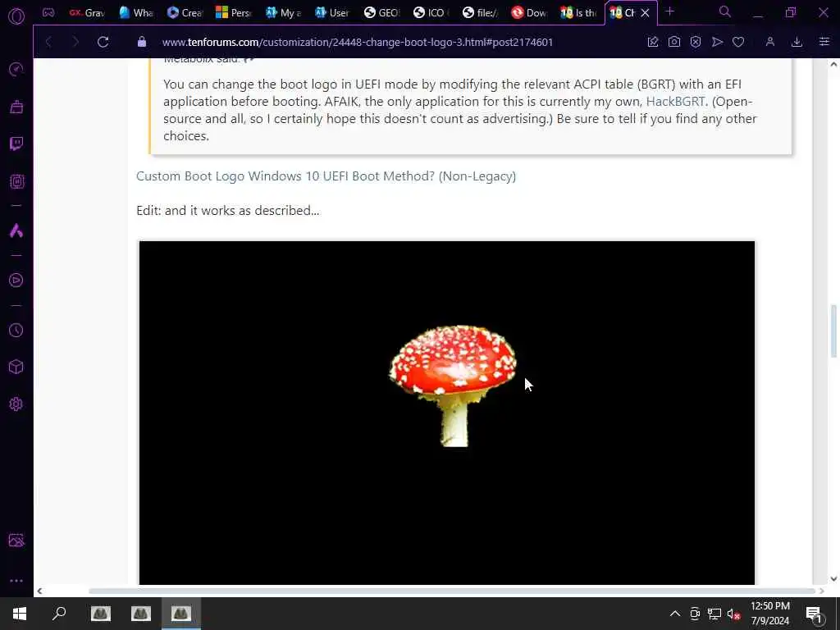The height and width of the screenshot is (630, 840).
Task: Open the downloads icon in toolbar
Action: (x=797, y=42)
